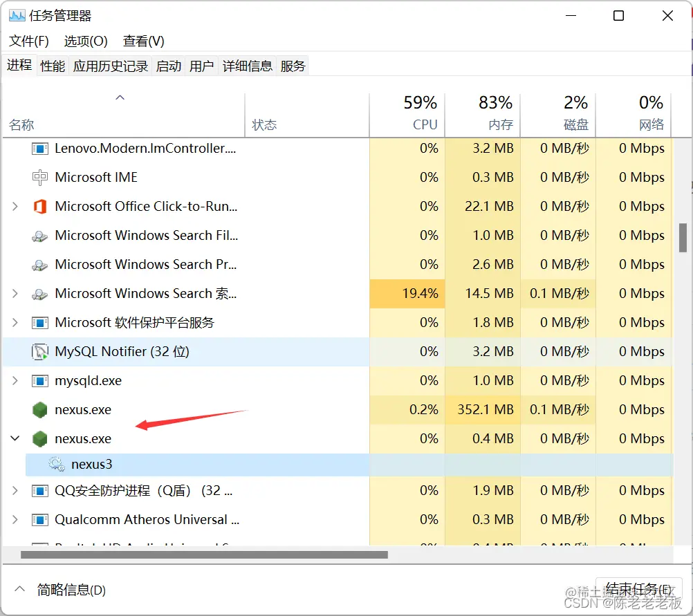
Task: Switch to the 服务 tab
Action: 293,66
